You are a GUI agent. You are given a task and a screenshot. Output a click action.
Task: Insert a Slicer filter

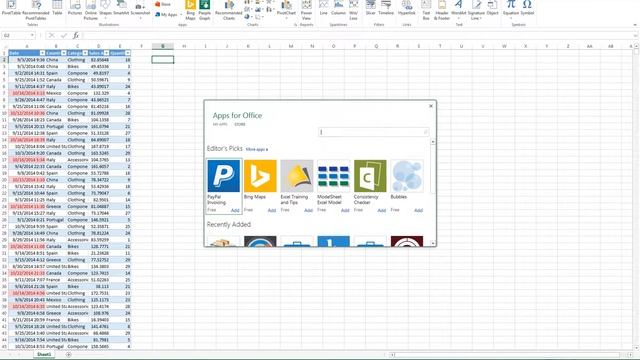[371, 8]
